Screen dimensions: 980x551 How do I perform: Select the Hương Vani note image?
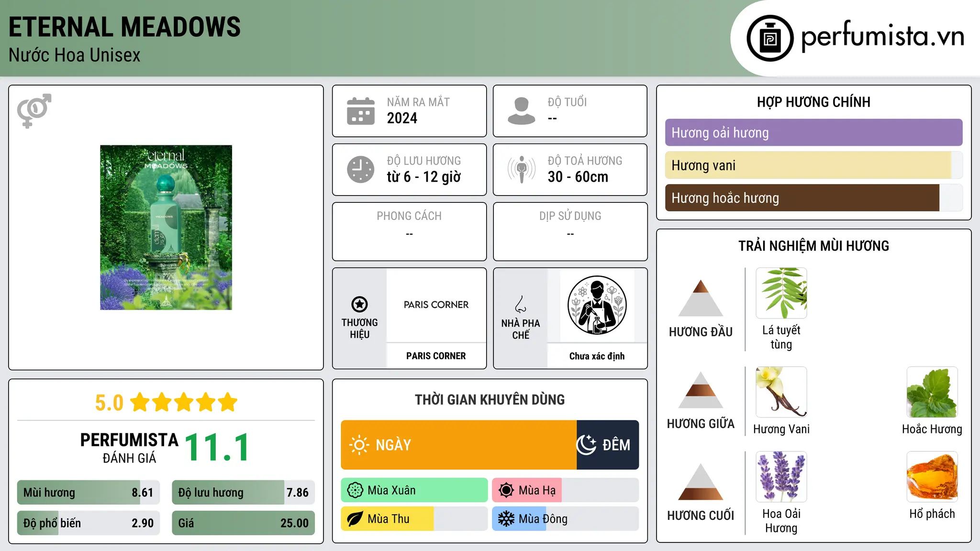(781, 392)
